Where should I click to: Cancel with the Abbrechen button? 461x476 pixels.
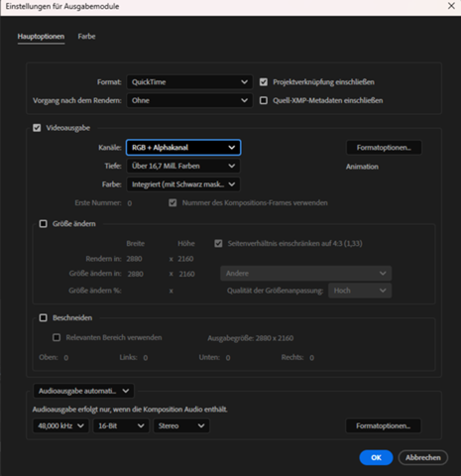[x=423, y=457]
